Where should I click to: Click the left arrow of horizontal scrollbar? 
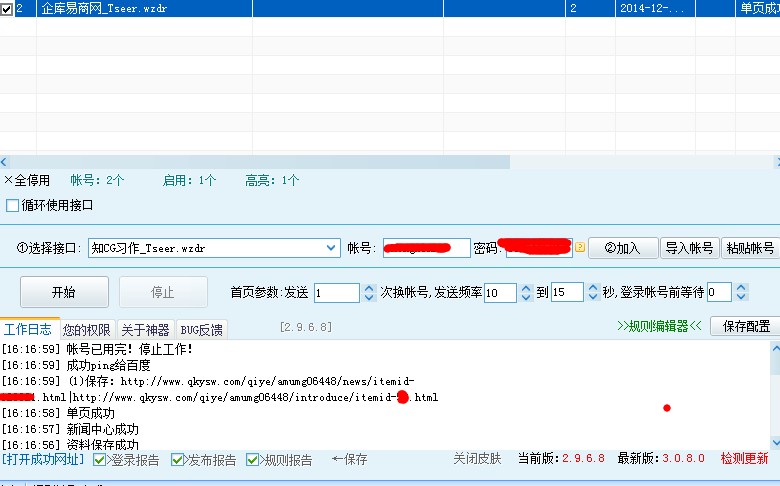point(4,162)
